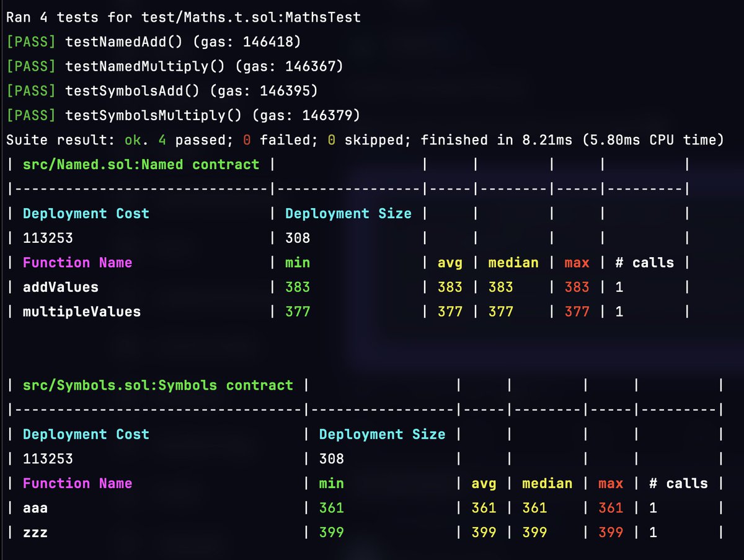744x560 pixels.
Task: Click 'Deployment Cost' label in Named table
Action: 86,214
